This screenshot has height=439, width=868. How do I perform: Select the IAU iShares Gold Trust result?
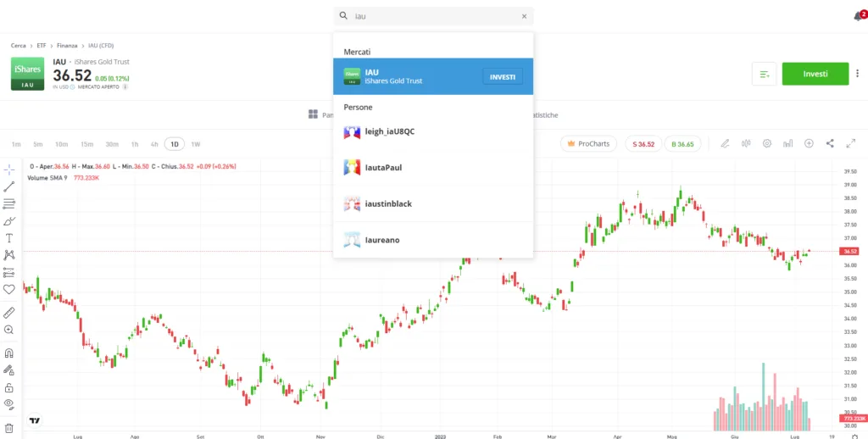click(433, 76)
